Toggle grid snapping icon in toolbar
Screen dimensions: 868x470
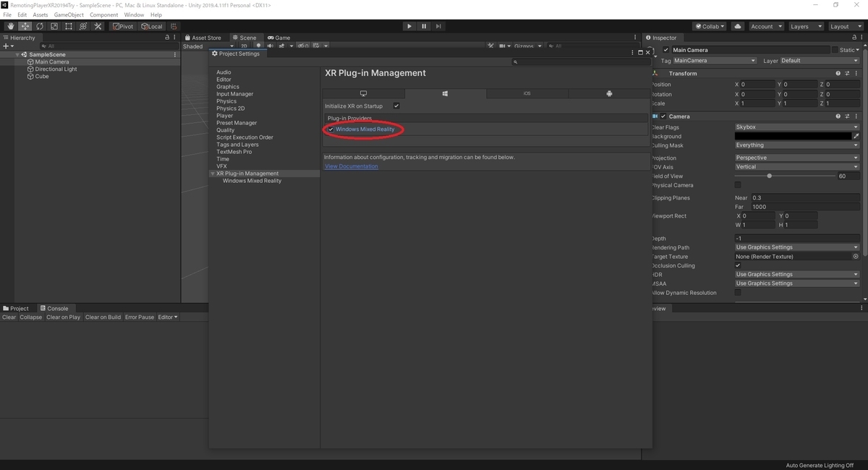[174, 26]
